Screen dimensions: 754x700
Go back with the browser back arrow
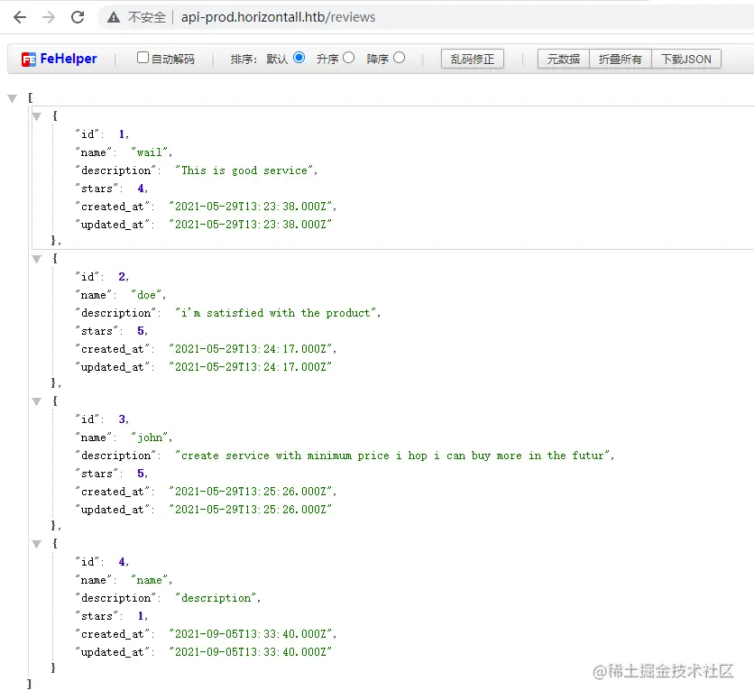20,17
